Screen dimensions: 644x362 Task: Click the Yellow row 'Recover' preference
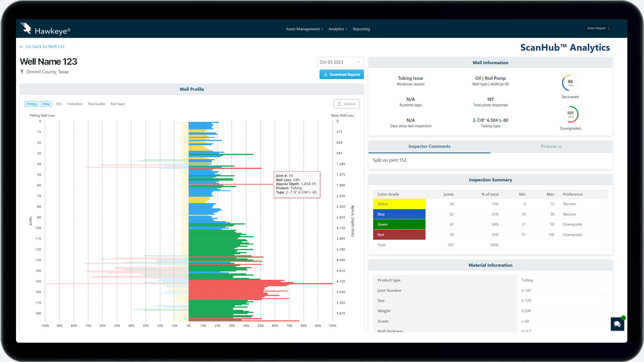click(569, 204)
